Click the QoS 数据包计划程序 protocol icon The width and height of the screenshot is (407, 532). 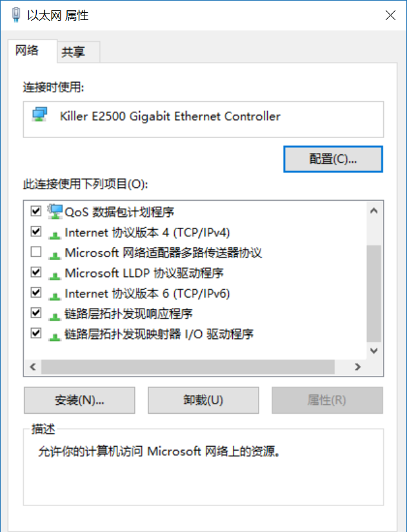click(x=54, y=211)
